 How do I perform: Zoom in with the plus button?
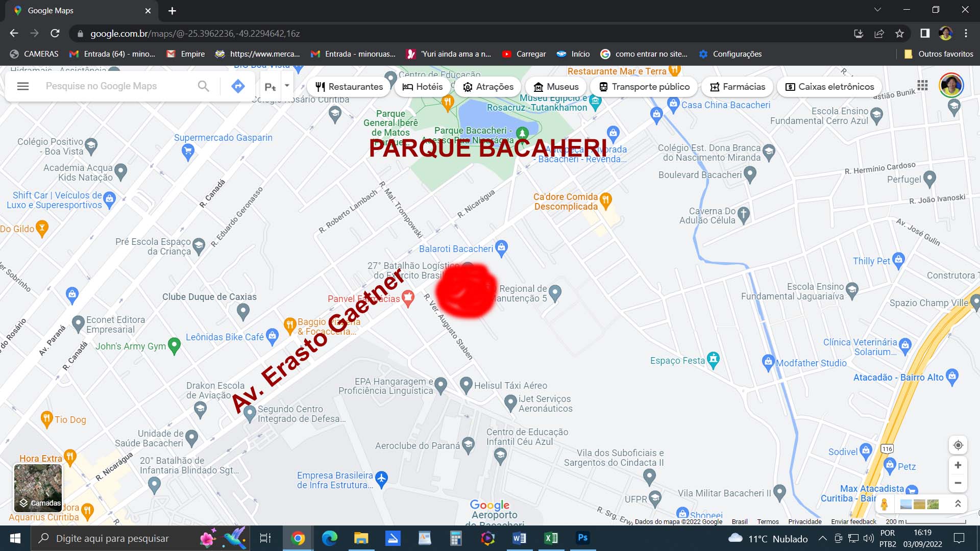[958, 465]
